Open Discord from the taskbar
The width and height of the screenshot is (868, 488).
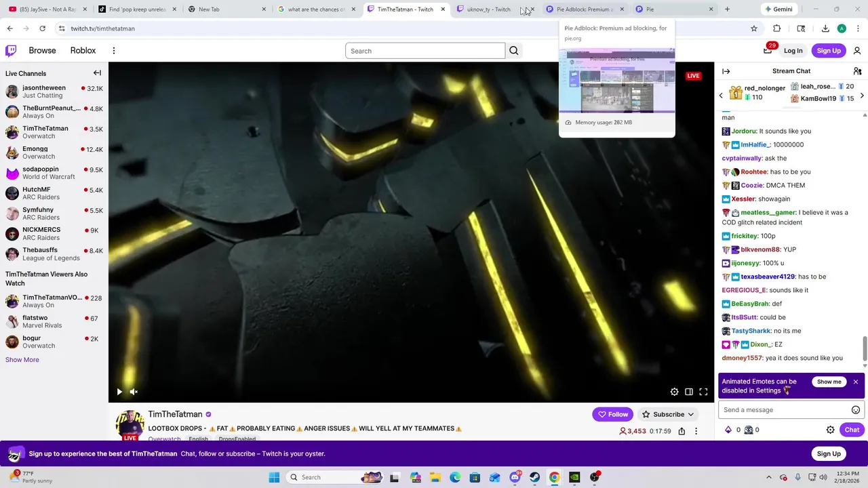515,477
